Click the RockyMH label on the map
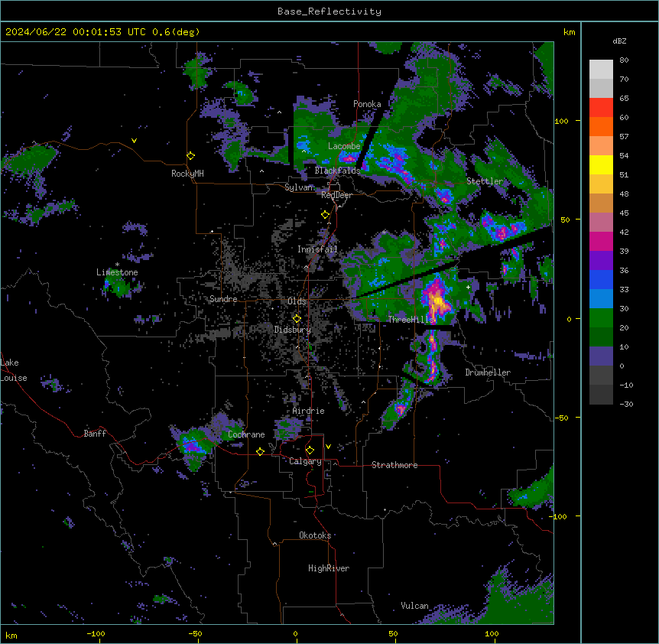 pos(187,174)
